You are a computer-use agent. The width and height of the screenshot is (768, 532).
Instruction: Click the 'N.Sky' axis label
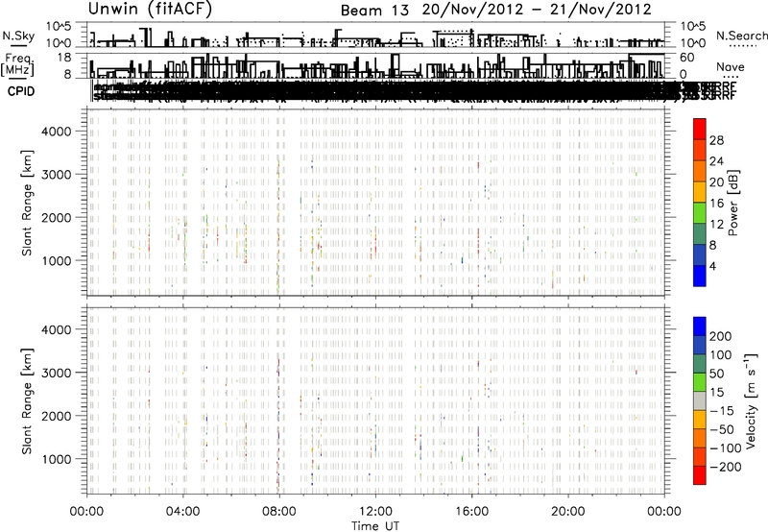18,36
